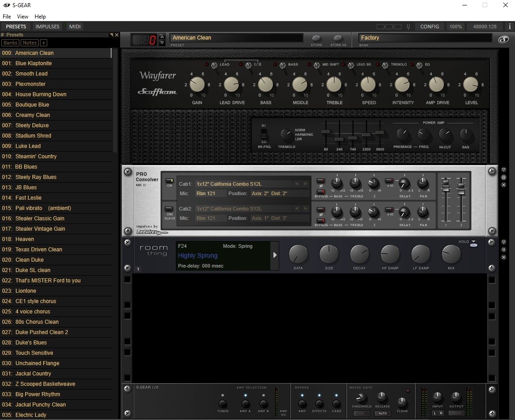Open the File menu
The width and height of the screenshot is (515, 420).
point(7,17)
